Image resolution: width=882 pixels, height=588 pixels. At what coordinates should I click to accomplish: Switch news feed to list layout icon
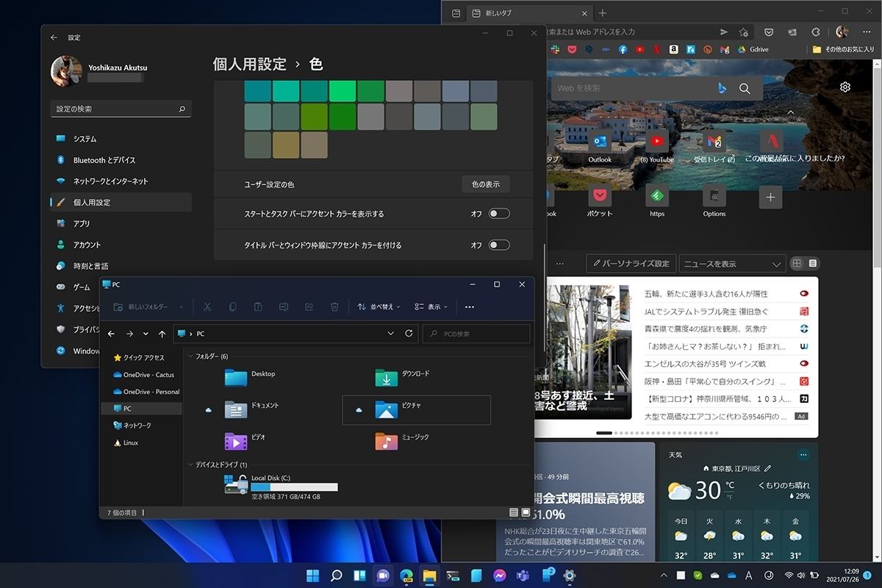[x=813, y=263]
